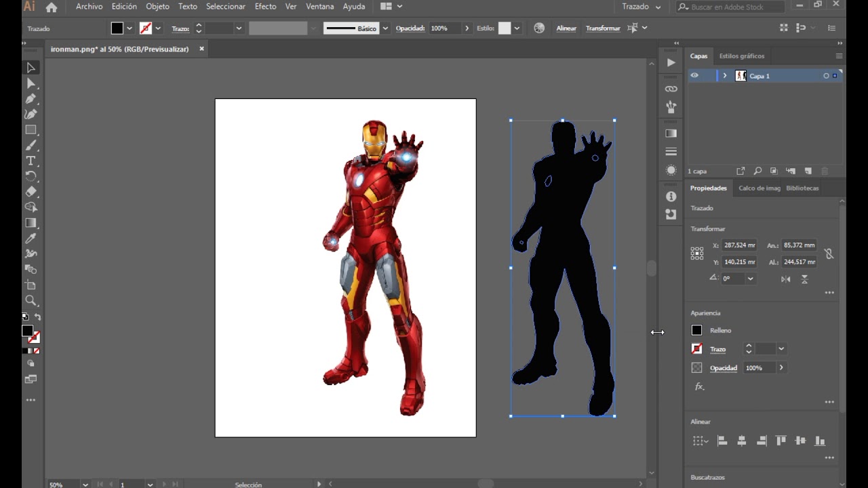This screenshot has width=868, height=488.
Task: Search in the Adobe Stock field
Action: point(730,7)
